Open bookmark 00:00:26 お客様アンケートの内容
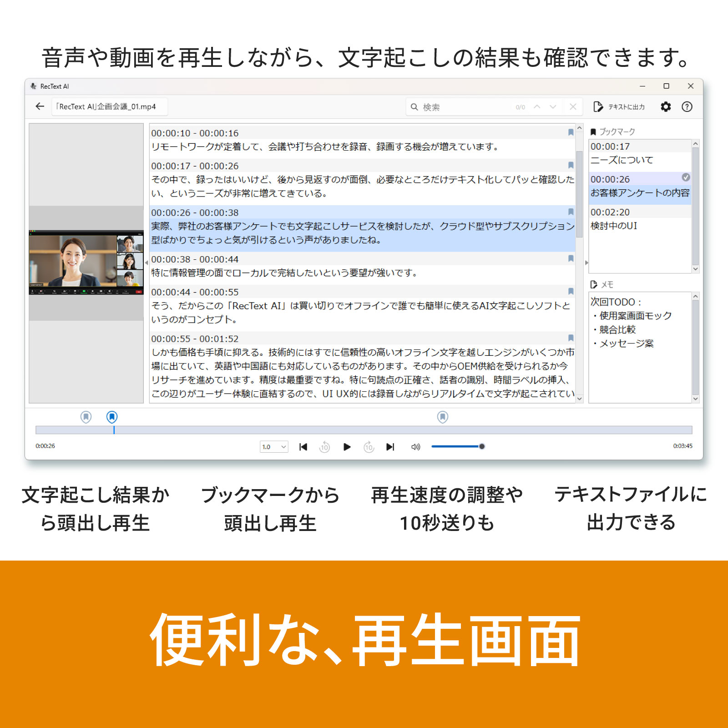The width and height of the screenshot is (728, 728). click(x=640, y=186)
